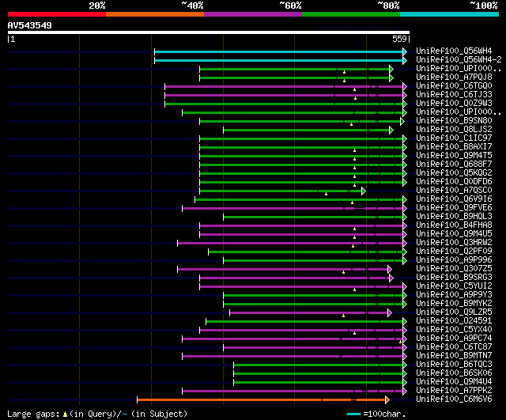Click the orange arrowhead ending the UniRef100_C6M6V6 bar
The image size is (506, 420).
click(x=387, y=400)
